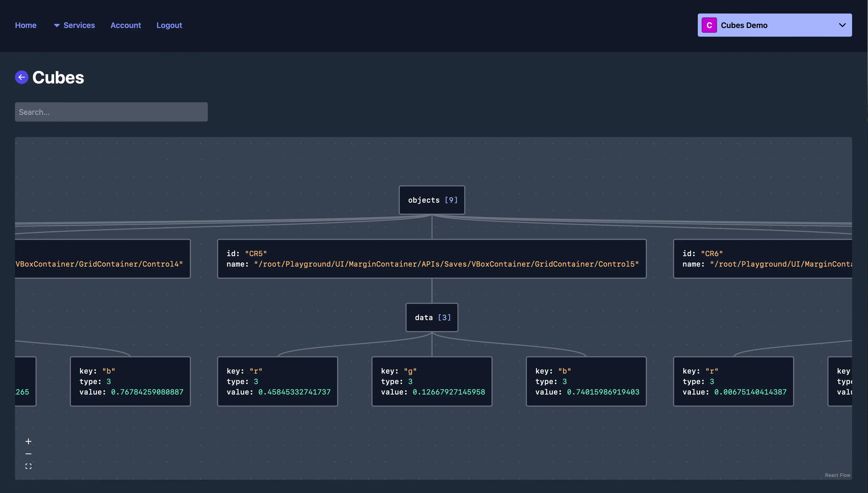Select the objects [9] node

click(432, 200)
